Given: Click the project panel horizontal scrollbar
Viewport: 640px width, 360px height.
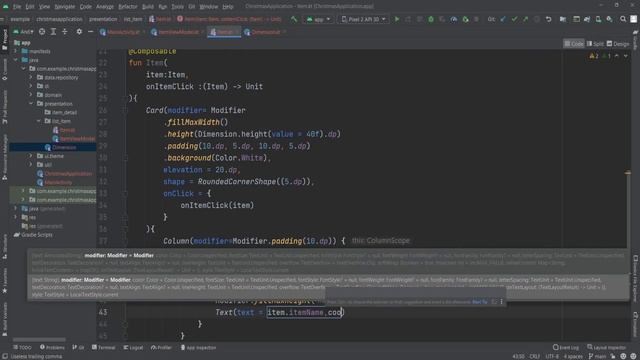Looking at the screenshot, I should click(x=39, y=339).
